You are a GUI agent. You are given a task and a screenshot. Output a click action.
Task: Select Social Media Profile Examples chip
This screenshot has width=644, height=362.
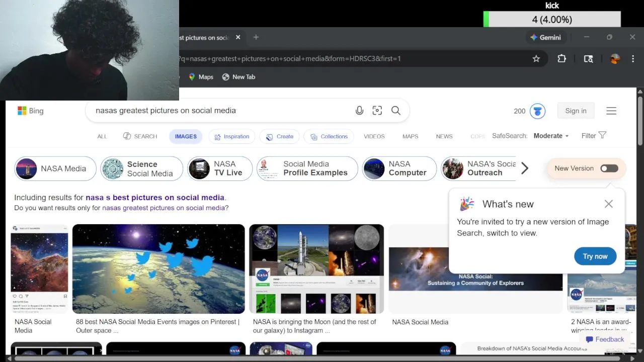[307, 168]
